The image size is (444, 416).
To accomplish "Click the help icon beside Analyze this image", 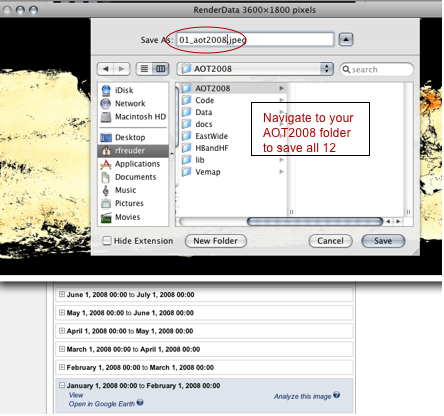I will coord(337,395).
